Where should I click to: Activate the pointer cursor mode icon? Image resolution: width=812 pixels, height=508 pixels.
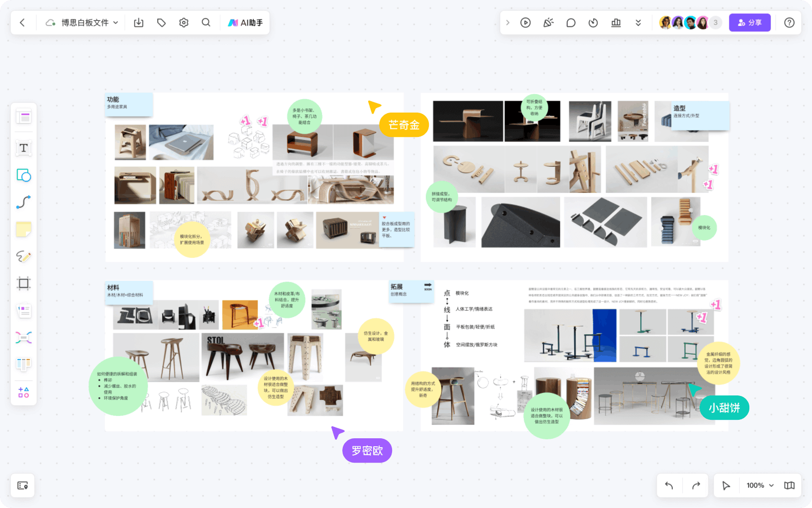pyautogui.click(x=726, y=486)
